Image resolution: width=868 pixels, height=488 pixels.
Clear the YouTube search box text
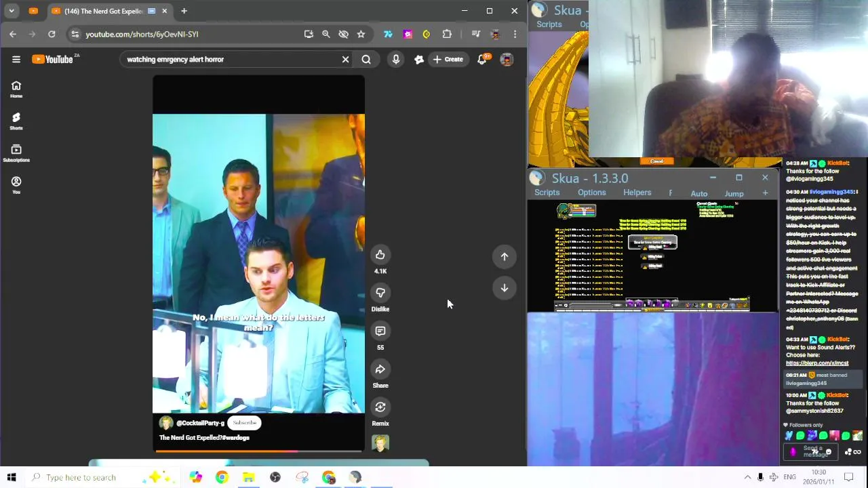[x=345, y=59]
